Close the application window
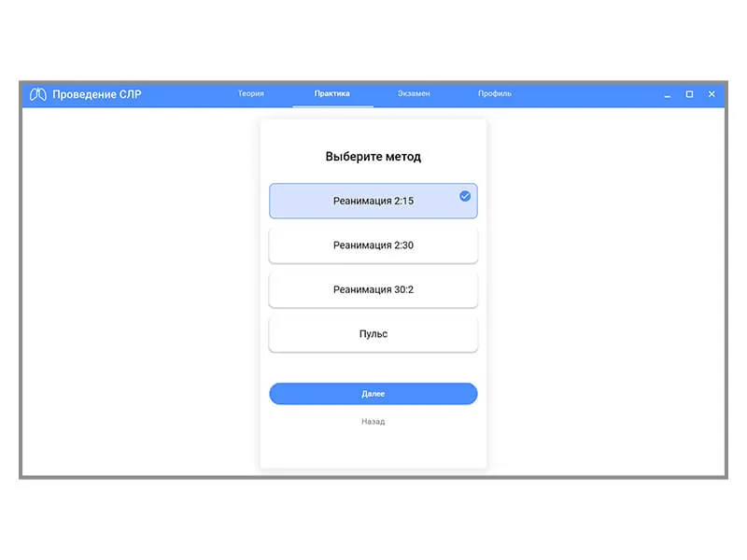The image size is (747, 560). click(x=712, y=94)
